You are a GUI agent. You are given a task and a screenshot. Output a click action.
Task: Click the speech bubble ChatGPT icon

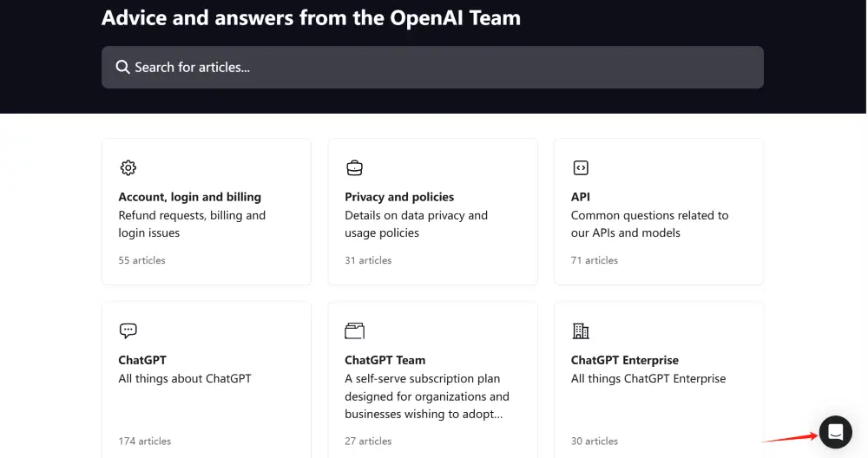coord(128,330)
